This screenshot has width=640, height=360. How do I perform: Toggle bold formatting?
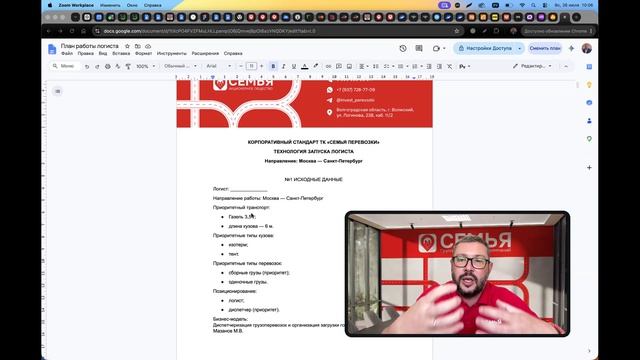click(273, 66)
